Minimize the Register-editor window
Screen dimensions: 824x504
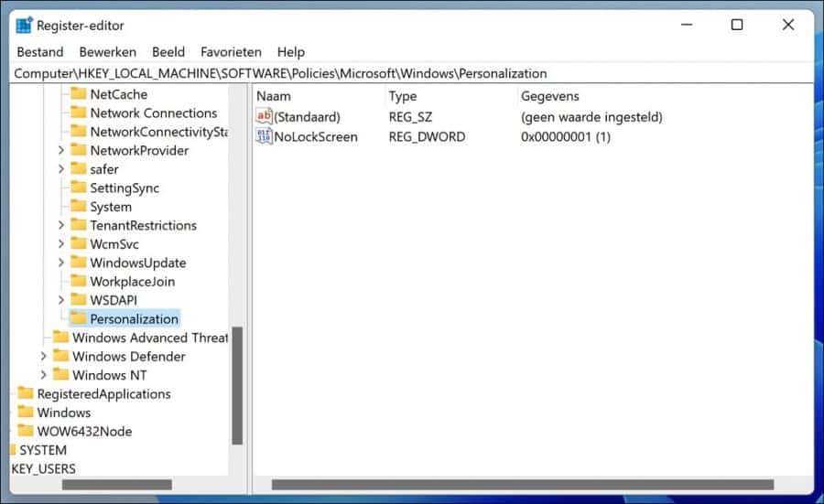click(x=687, y=25)
